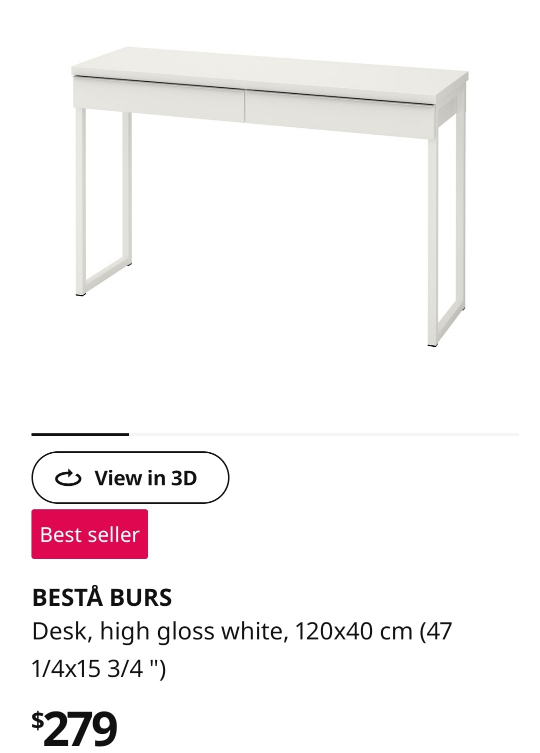Image resolution: width=540 pixels, height=753 pixels.
Task: Click the right drawer of the desk
Action: click(340, 114)
